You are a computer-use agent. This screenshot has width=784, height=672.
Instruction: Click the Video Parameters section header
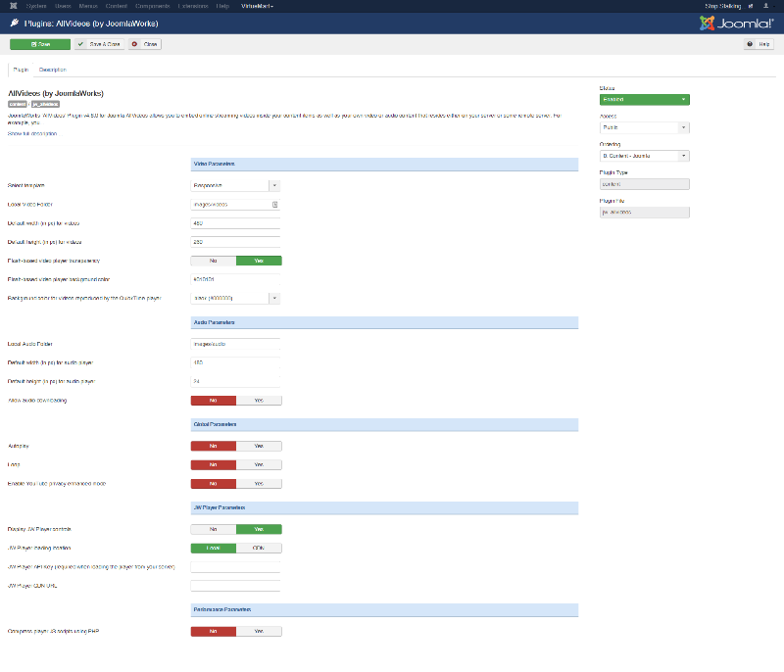pyautogui.click(x=384, y=165)
